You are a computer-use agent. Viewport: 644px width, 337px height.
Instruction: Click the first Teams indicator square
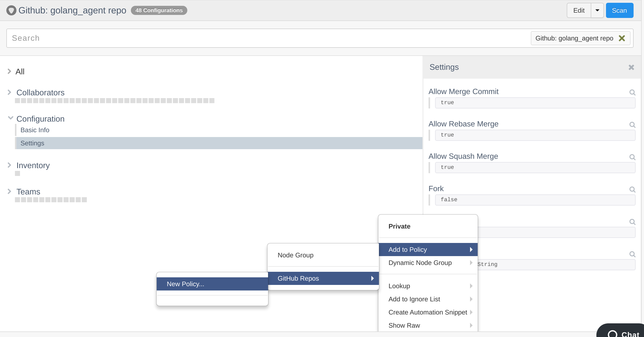coord(17,200)
